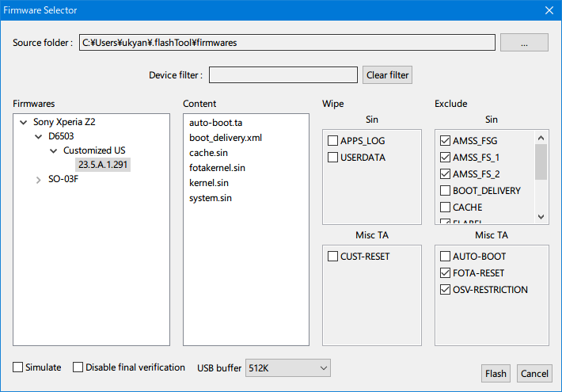Uncheck AMSS_FS_1 in Exclude list
Viewport: 562px width, 392px height.
pyautogui.click(x=445, y=157)
